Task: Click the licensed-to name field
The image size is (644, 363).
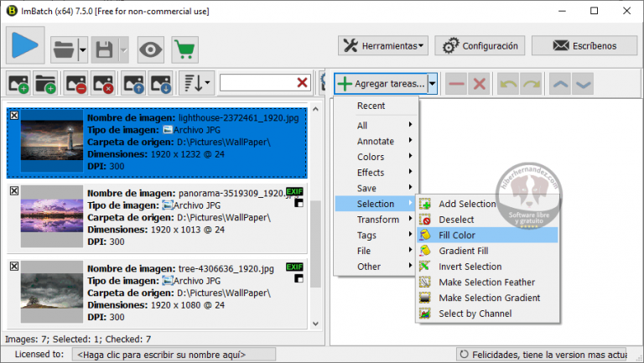Action: pyautogui.click(x=159, y=355)
